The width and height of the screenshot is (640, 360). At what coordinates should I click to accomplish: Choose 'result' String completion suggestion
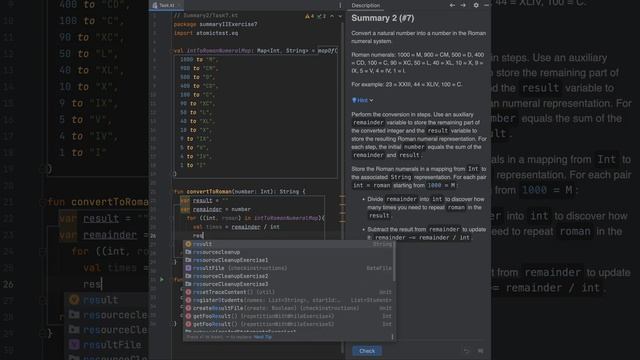(289, 244)
